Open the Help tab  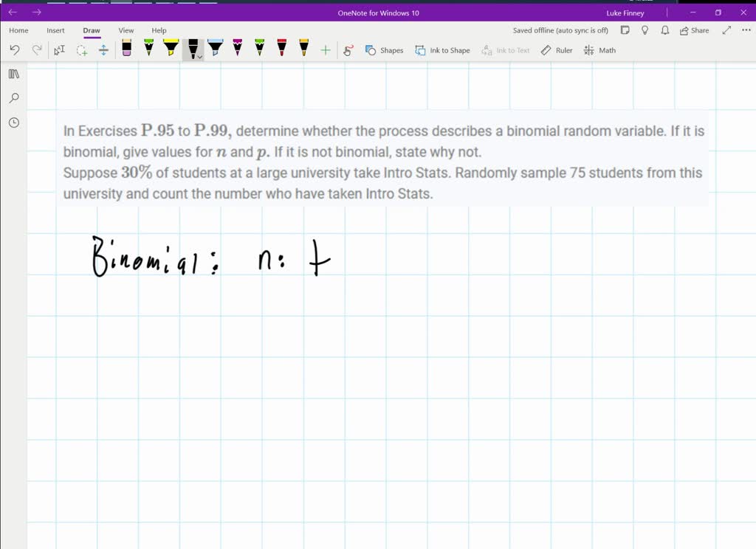159,30
